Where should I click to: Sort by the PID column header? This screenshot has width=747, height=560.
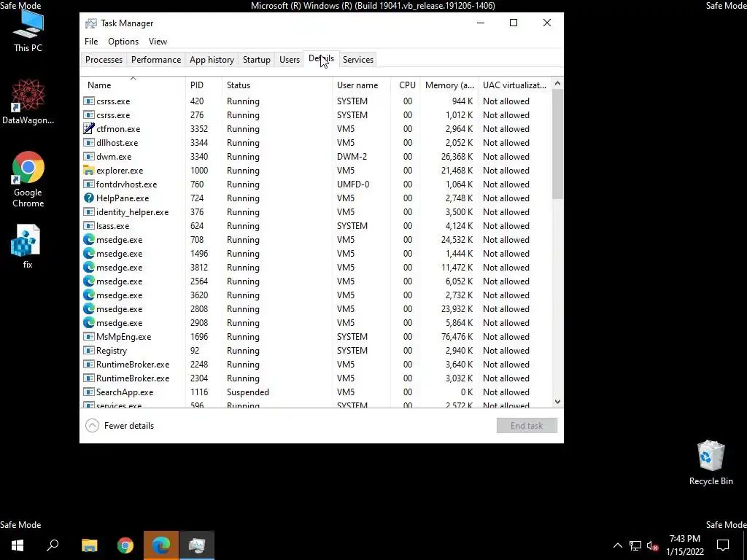coord(204,85)
